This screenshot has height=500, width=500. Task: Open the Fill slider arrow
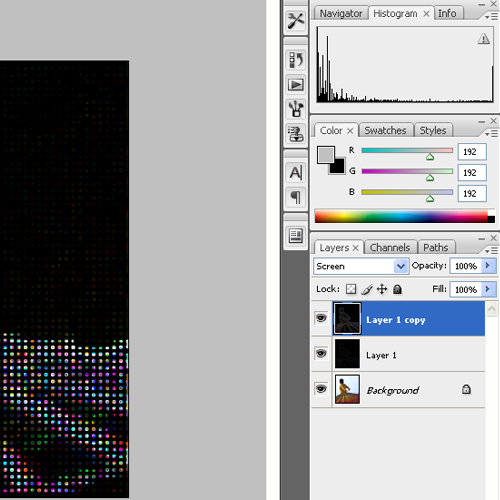488,289
